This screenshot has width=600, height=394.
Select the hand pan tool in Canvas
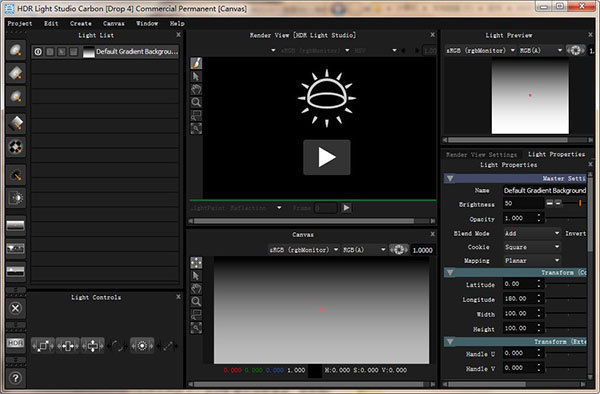click(x=196, y=288)
